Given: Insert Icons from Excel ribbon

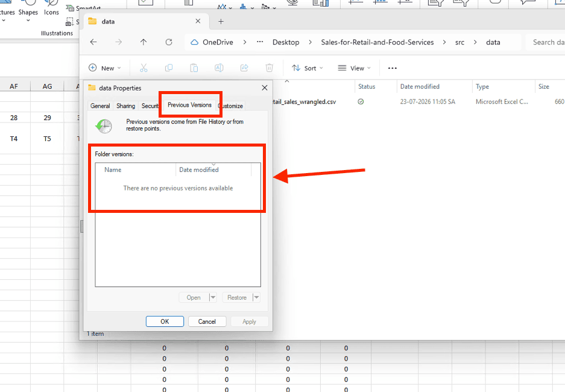Looking at the screenshot, I should pos(51,9).
